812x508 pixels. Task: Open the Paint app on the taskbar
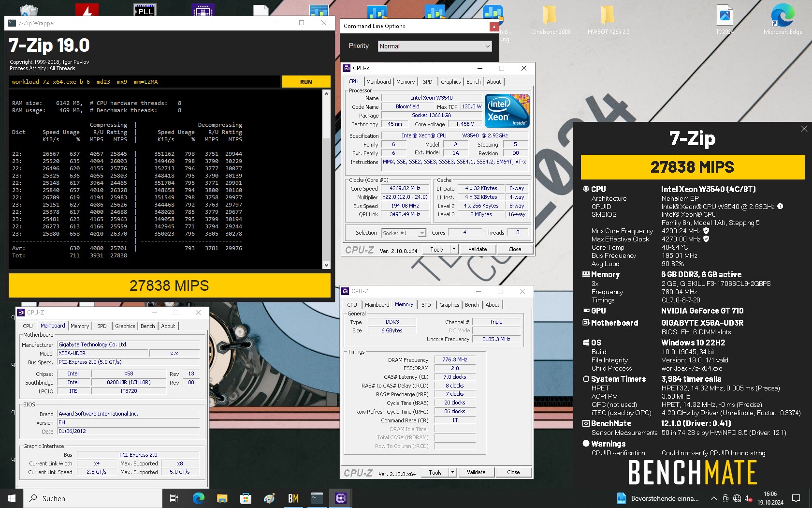pos(269,498)
